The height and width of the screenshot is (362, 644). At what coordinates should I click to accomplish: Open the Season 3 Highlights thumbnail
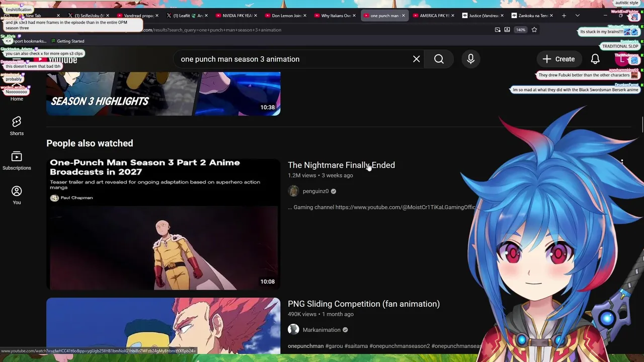(163, 94)
